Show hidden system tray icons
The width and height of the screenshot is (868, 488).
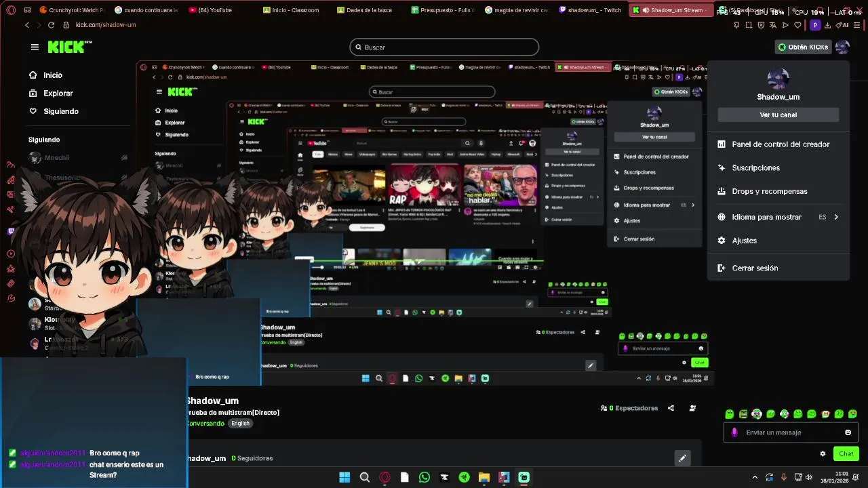point(755,477)
